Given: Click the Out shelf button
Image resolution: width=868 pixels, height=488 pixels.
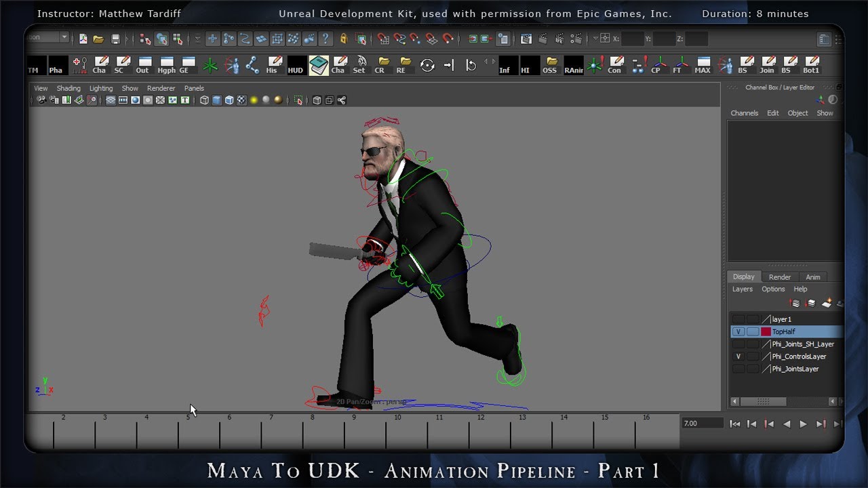Looking at the screenshot, I should (x=144, y=66).
